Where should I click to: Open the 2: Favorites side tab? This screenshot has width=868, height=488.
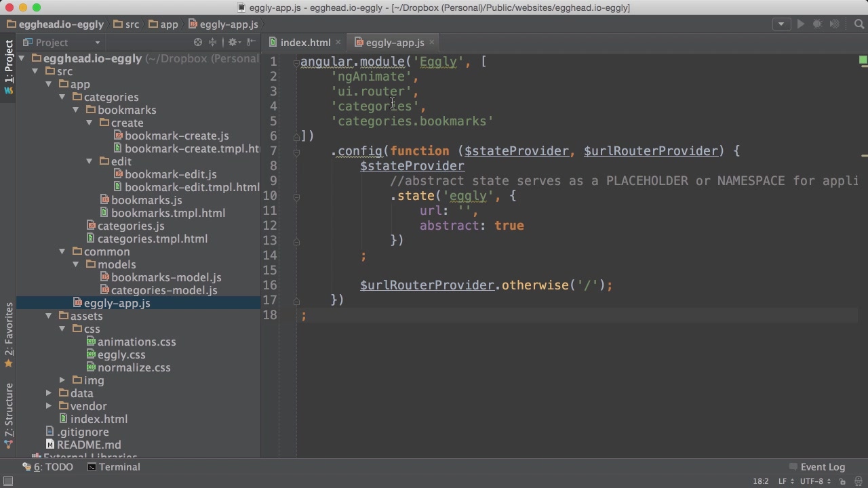point(9,335)
